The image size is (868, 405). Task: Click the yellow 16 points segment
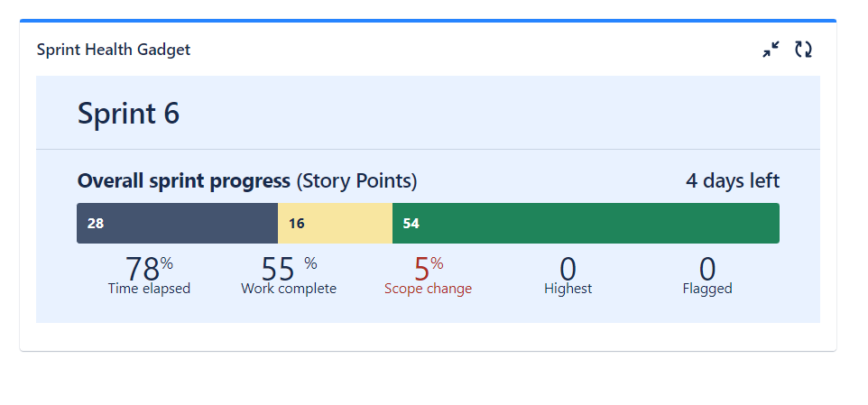tap(335, 223)
